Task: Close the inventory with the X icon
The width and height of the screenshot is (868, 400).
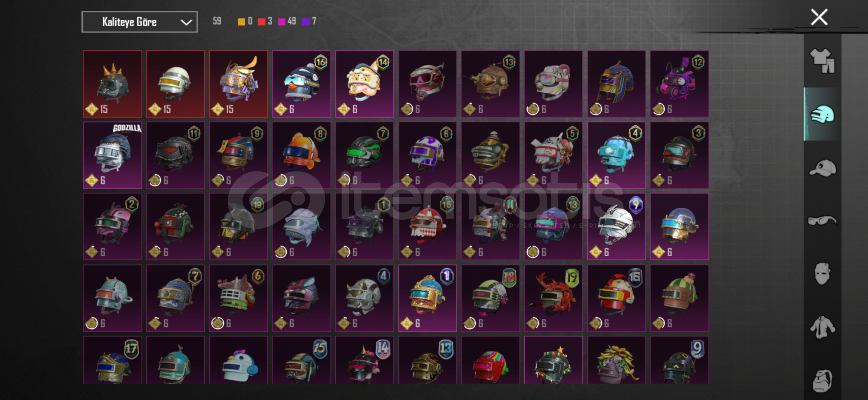Action: [x=819, y=17]
